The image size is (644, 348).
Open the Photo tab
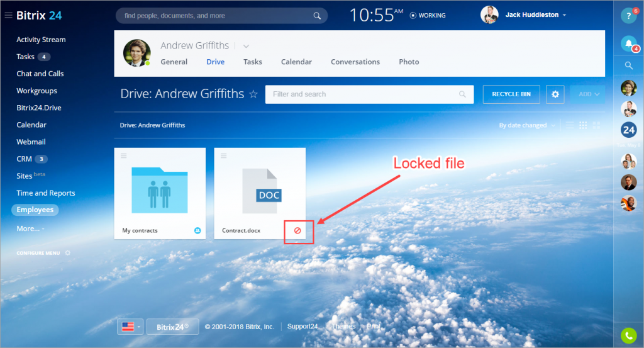[409, 62]
